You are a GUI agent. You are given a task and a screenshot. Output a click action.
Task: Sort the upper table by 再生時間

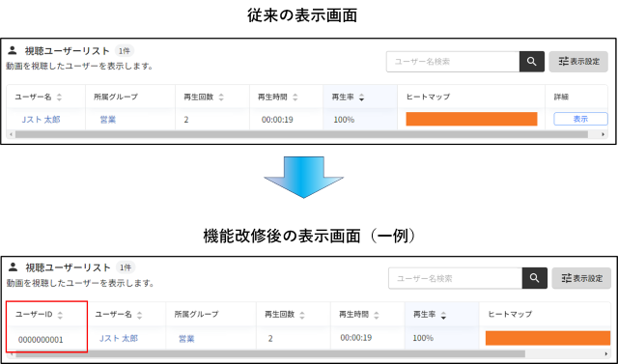pyautogui.click(x=295, y=97)
